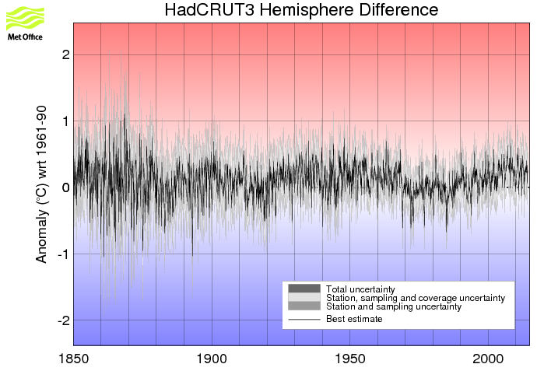Click 'Station, sampling and coverage uncertainty' legend text
This screenshot has height=392, width=551.
pyautogui.click(x=416, y=298)
